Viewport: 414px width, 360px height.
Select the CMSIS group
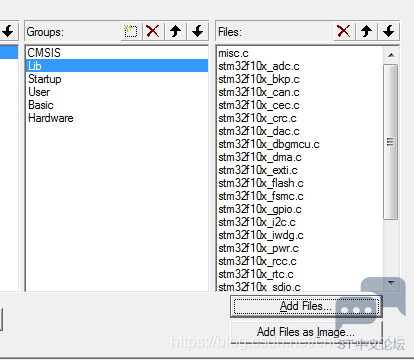click(117, 53)
